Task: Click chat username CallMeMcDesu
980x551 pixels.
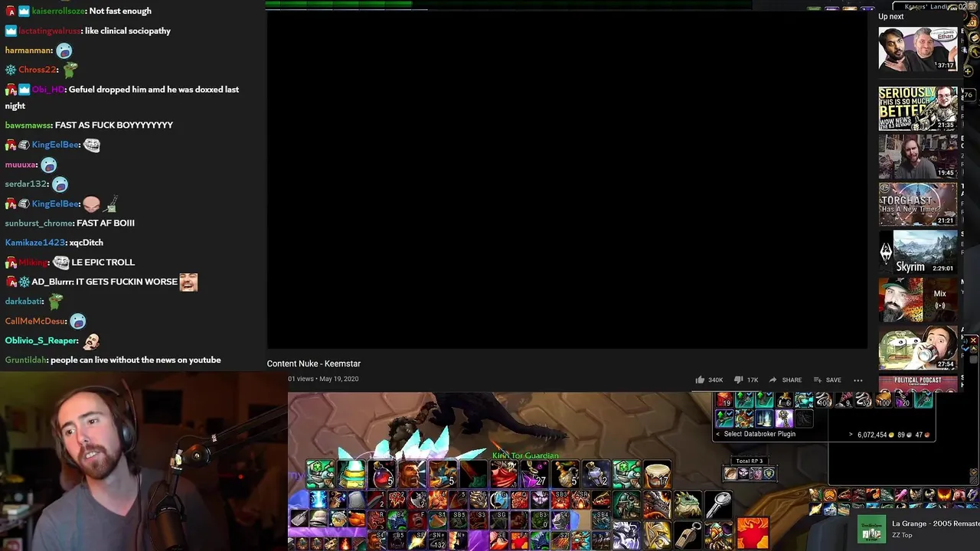Action: [35, 321]
